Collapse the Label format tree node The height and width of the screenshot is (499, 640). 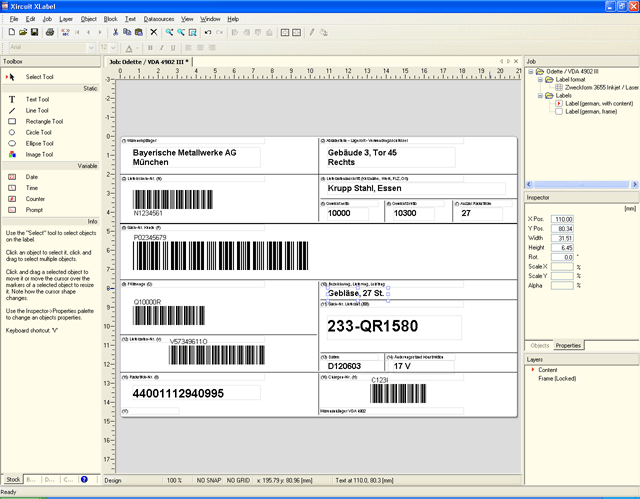tap(540, 80)
